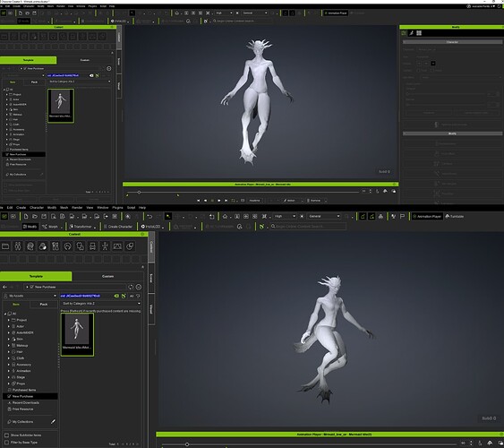Toggle Animation Player button in lower window toolbar
Image resolution: width=504 pixels, height=448 pixels.
(x=427, y=217)
